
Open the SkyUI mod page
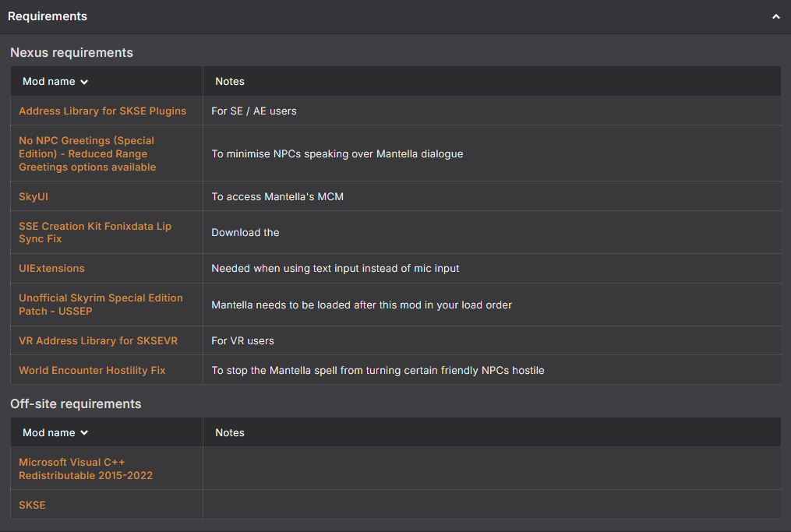click(x=34, y=196)
